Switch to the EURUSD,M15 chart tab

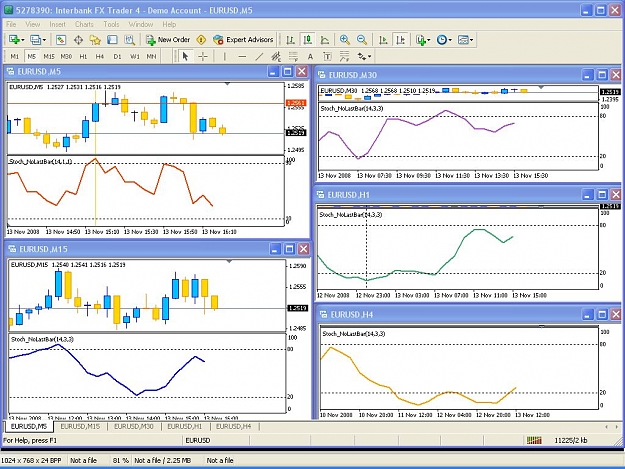click(x=80, y=426)
